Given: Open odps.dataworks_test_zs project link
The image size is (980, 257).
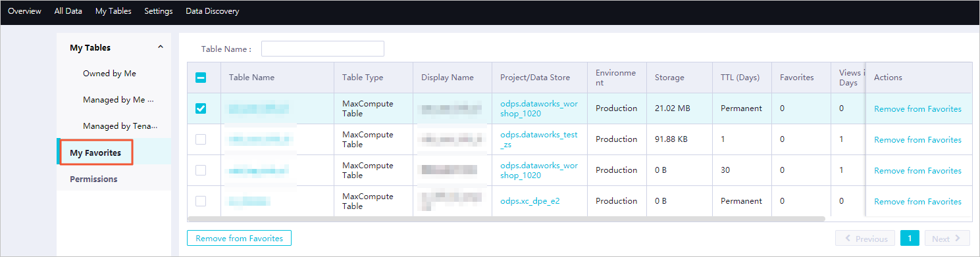Looking at the screenshot, I should 539,139.
